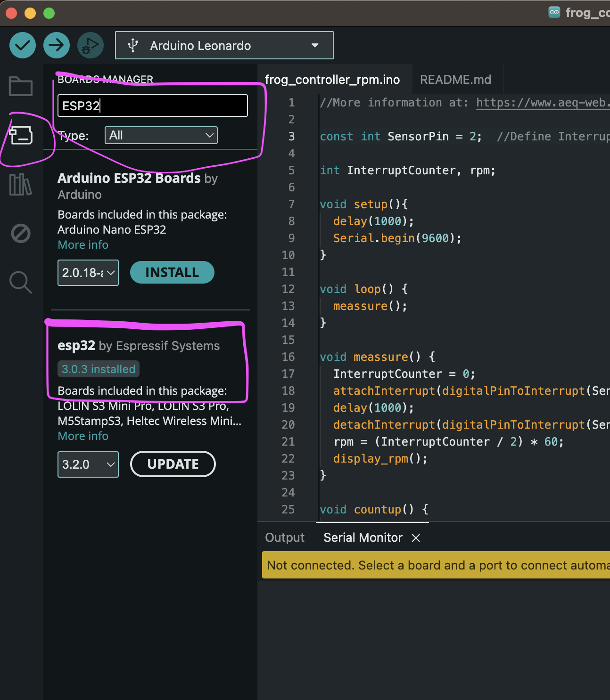The height and width of the screenshot is (700, 610).
Task: Click the Upload arrow button
Action: coord(57,45)
